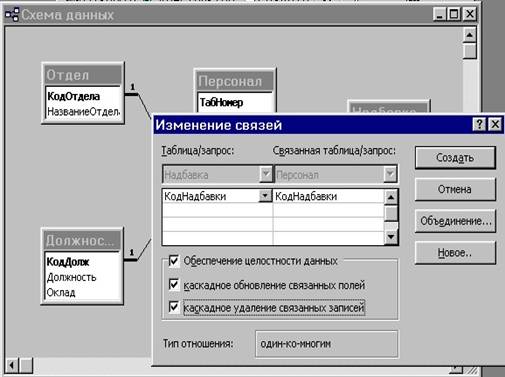Open the Персонал related table dropdown
This screenshot has height=377, width=505.
(390, 174)
